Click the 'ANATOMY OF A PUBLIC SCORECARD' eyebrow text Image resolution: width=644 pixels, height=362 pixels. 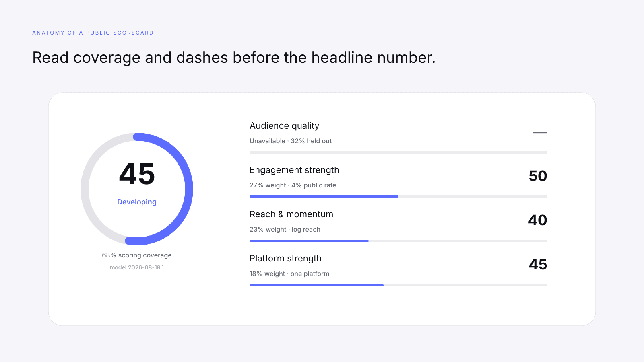pos(93,33)
